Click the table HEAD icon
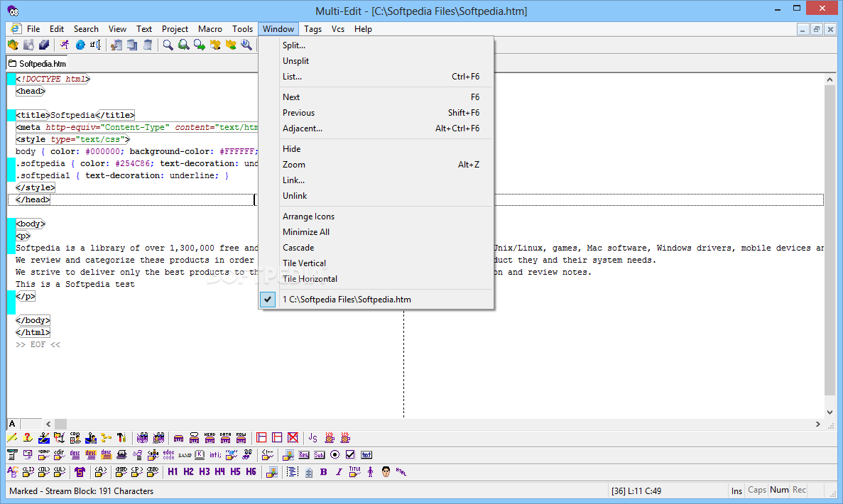 [x=210, y=438]
